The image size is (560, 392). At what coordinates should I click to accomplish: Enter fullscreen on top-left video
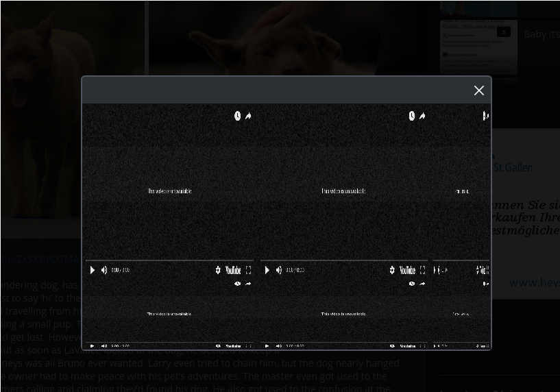tap(248, 271)
